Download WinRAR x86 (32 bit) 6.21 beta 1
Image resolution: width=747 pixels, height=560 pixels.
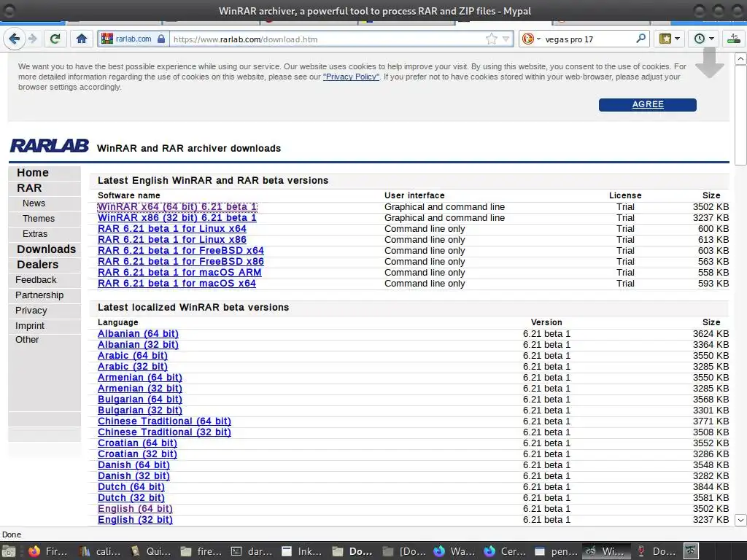point(177,217)
